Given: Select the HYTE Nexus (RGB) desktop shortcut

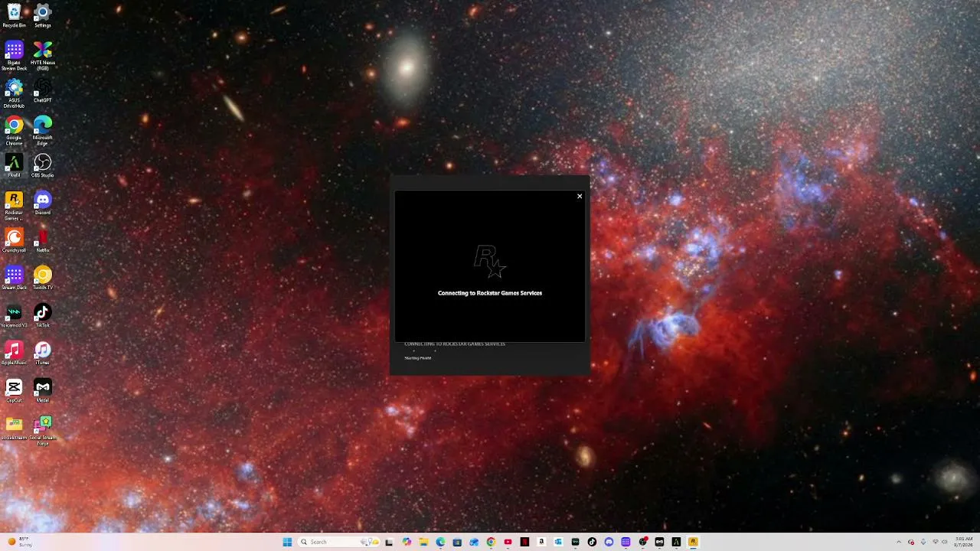Looking at the screenshot, I should [43, 57].
